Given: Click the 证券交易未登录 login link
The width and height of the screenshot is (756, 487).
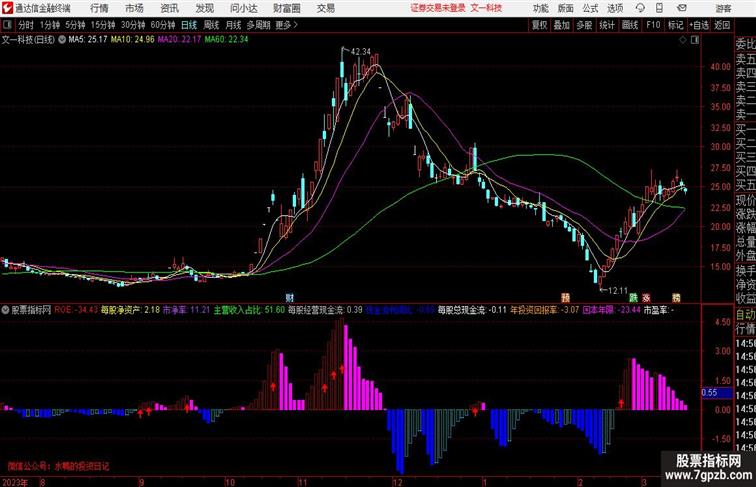Looking at the screenshot, I should pos(438,8).
